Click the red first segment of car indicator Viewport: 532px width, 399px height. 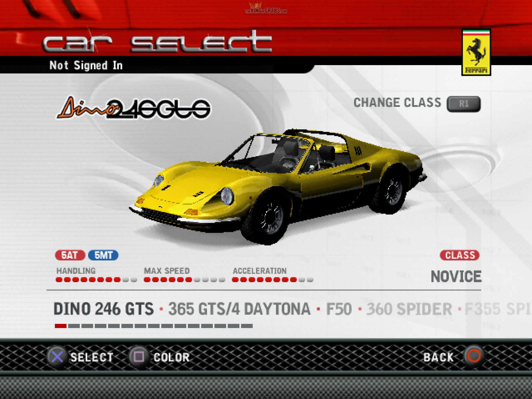pos(60,326)
